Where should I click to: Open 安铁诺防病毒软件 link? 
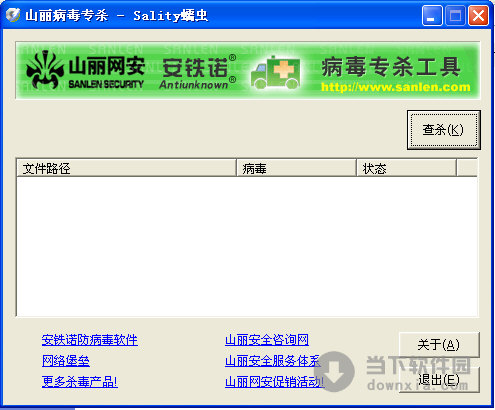coord(90,340)
